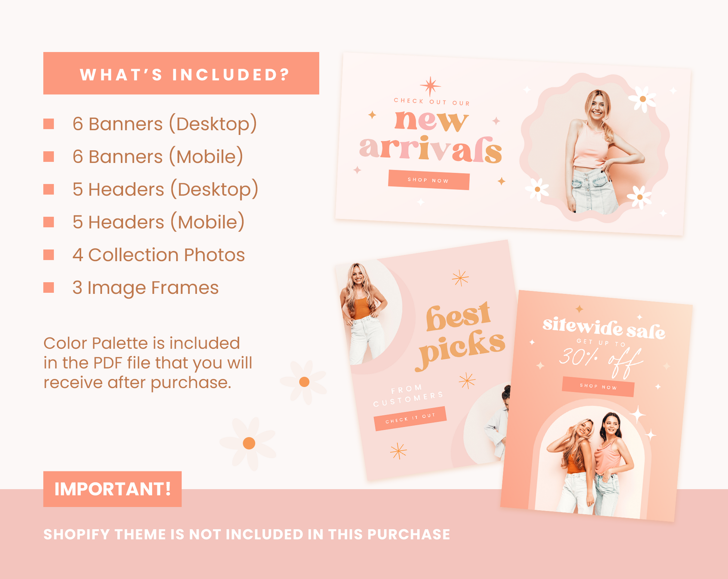Image resolution: width=728 pixels, height=579 pixels.
Task: Click the orange asterisk star above 'best picks'
Action: pyautogui.click(x=460, y=278)
